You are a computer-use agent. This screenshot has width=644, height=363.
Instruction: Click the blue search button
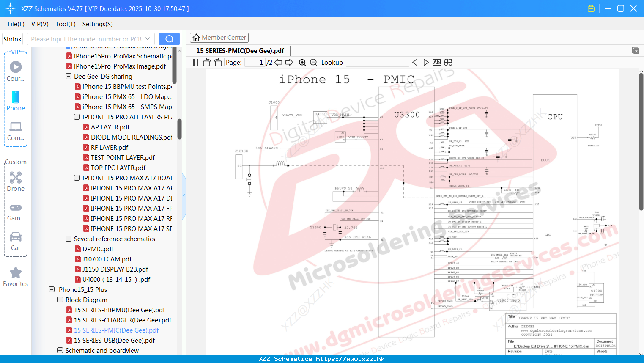[169, 39]
